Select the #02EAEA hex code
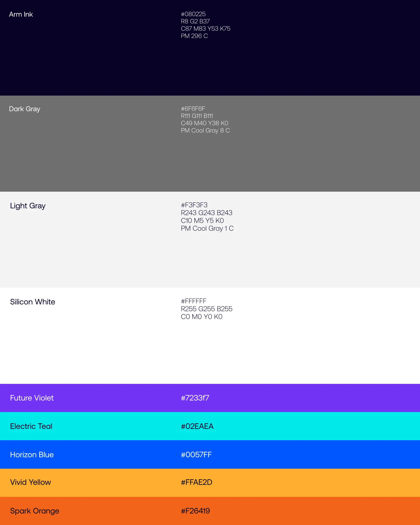 pos(197,426)
